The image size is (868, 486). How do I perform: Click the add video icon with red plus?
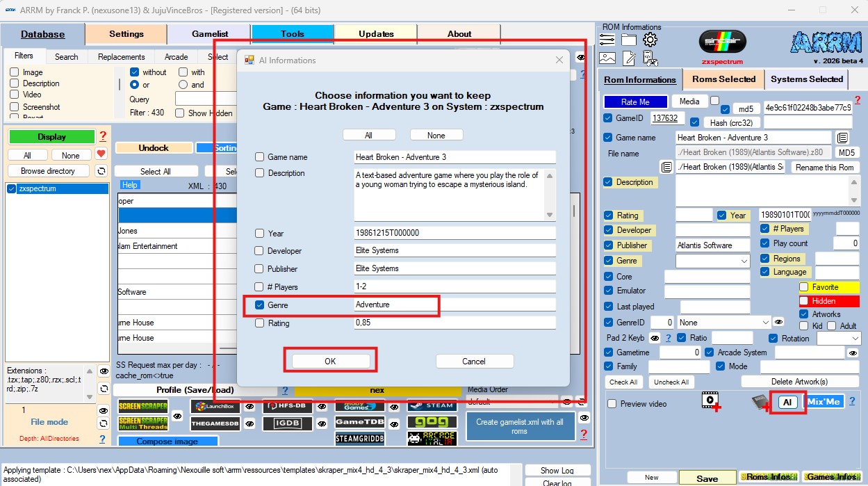710,402
